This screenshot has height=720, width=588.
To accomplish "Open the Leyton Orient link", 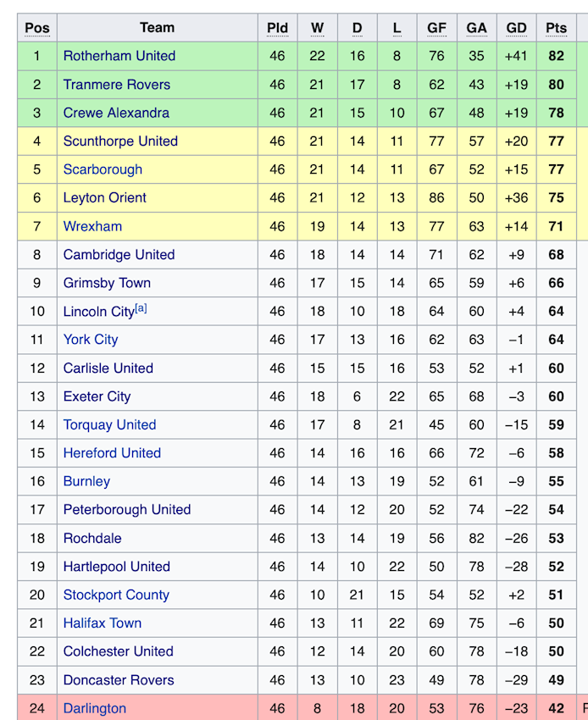I will tap(105, 198).
